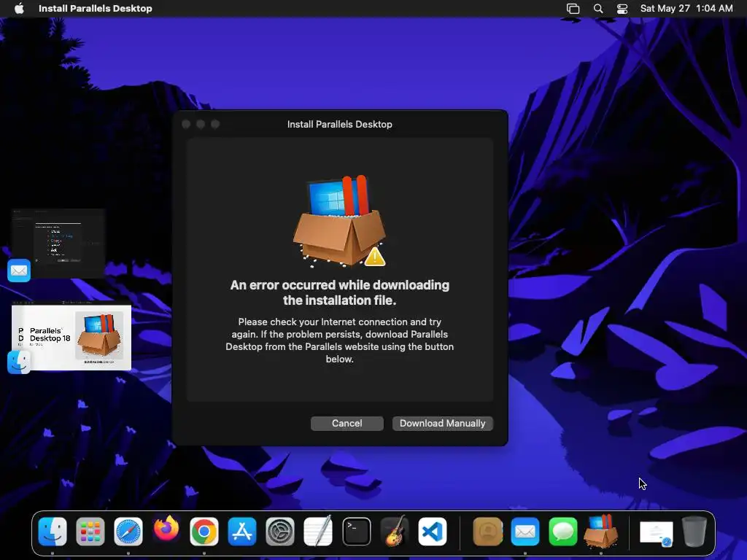Cancel the Parallels installation
The width and height of the screenshot is (747, 560).
pos(347,424)
